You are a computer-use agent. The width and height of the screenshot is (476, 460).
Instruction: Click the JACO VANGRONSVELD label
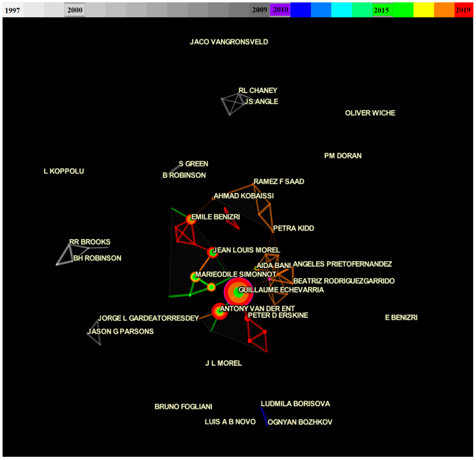tap(229, 42)
